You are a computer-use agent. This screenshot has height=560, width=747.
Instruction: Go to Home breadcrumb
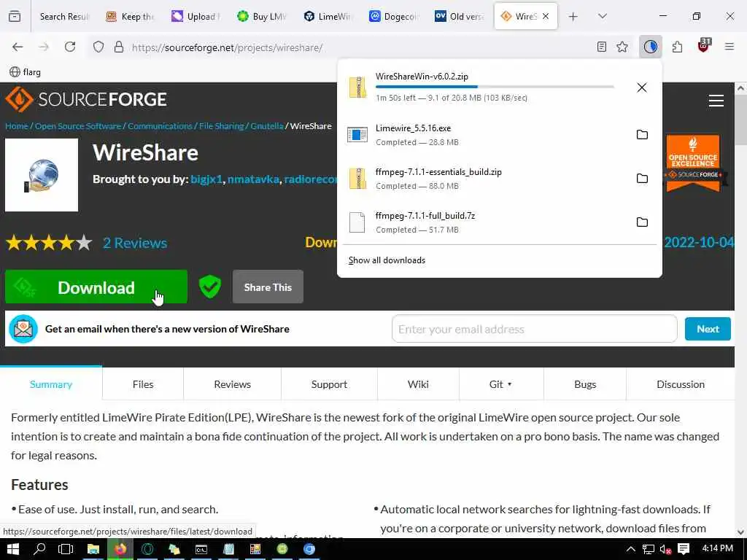[16, 126]
